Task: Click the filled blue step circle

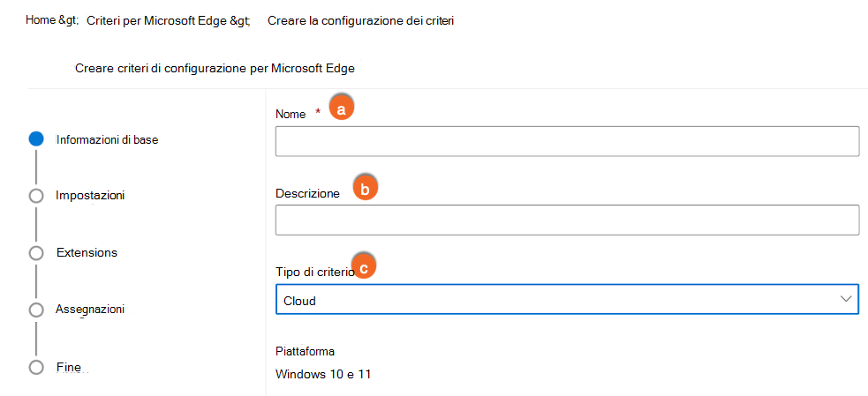Action: (x=36, y=138)
